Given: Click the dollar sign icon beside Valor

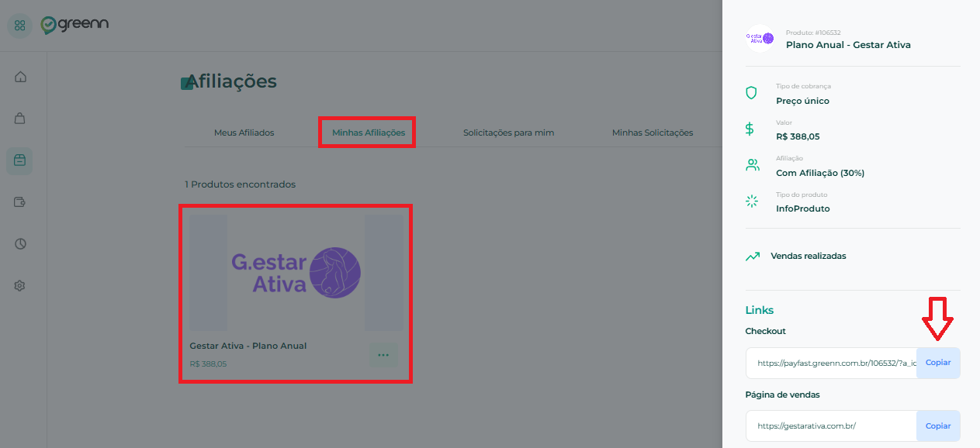Looking at the screenshot, I should tap(750, 129).
